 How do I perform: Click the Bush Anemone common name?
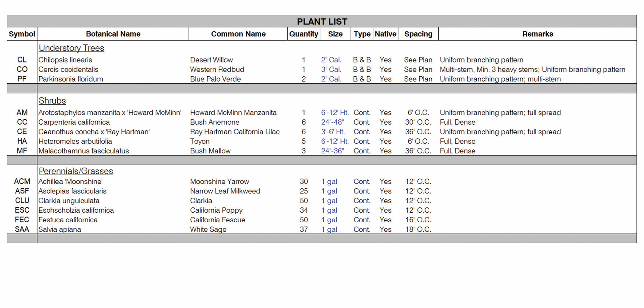click(215, 122)
